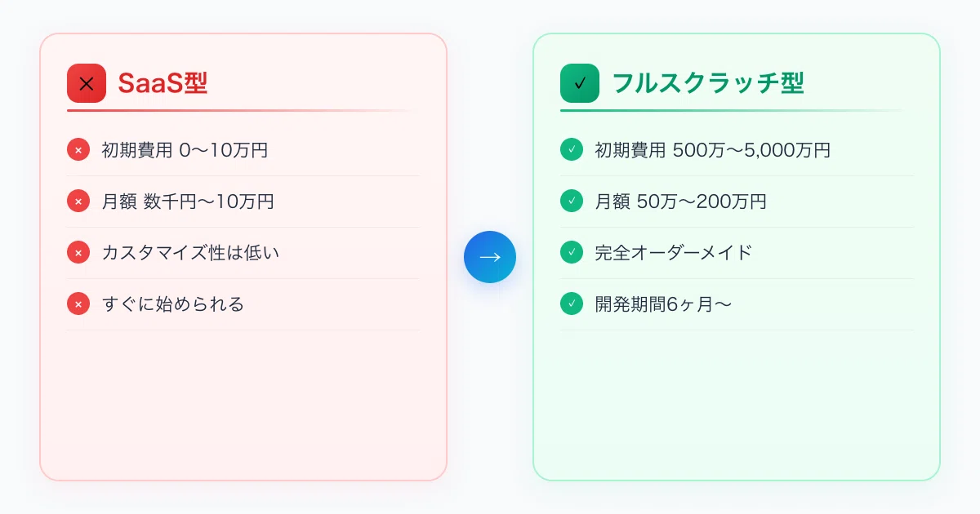The height and width of the screenshot is (514, 980).
Task: Click the text 初期費用 500万〜5,000万円
Action: point(713,150)
